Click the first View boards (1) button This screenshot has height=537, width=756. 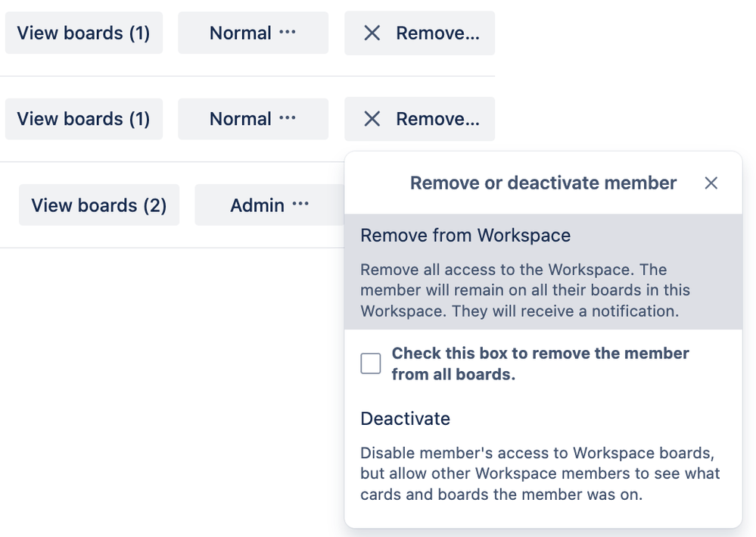[83, 33]
